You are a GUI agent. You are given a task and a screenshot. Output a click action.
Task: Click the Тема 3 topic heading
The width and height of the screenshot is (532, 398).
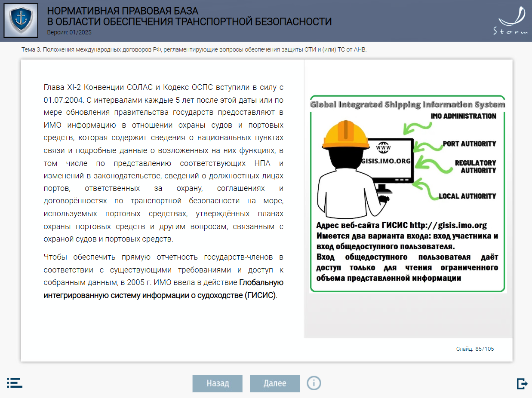(194, 49)
